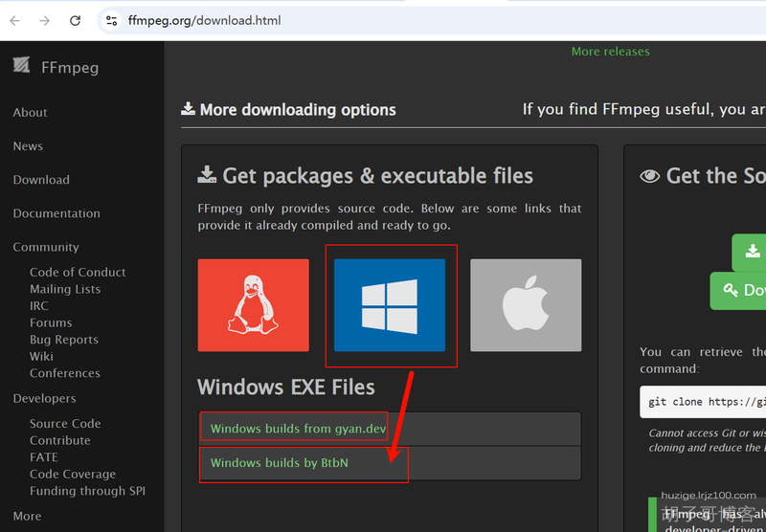Go to About in sidebar
Image resolution: width=766 pixels, height=532 pixels.
(30, 112)
